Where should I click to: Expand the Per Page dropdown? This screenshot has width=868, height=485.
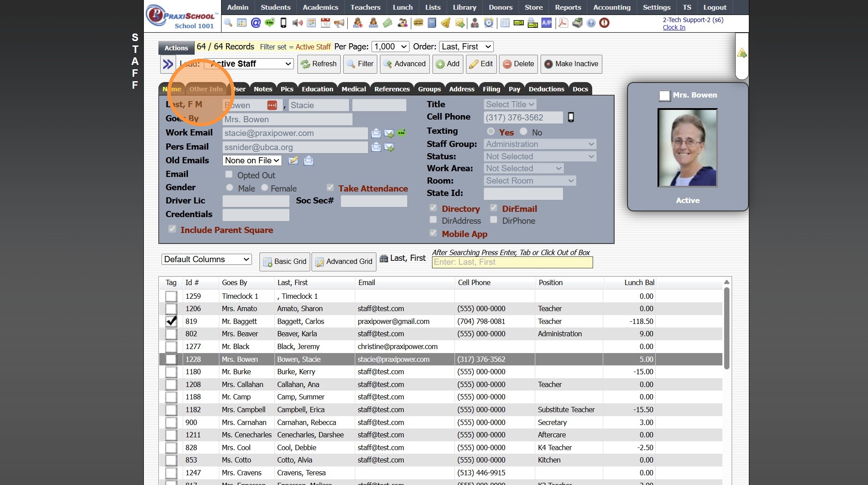[391, 47]
